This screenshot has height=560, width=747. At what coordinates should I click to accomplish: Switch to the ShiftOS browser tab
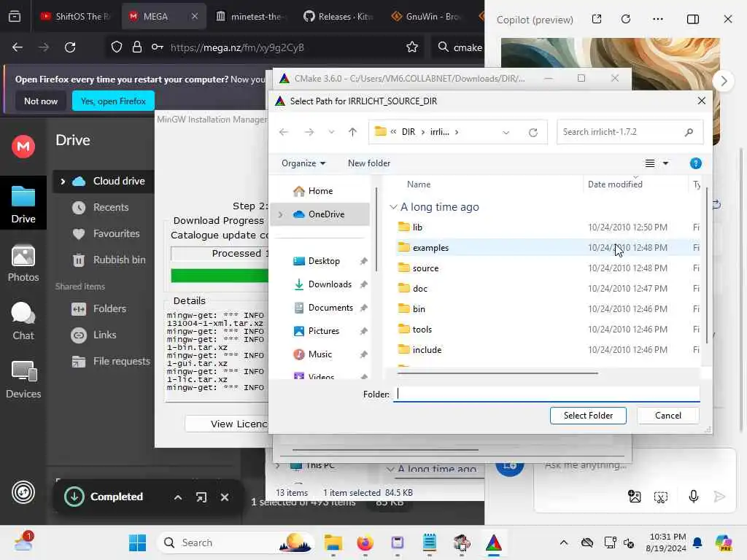pos(75,17)
